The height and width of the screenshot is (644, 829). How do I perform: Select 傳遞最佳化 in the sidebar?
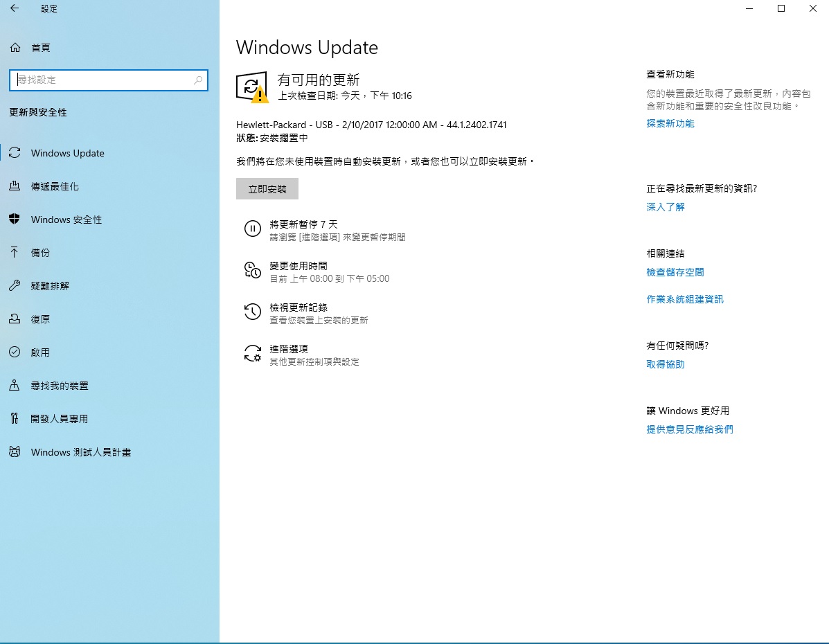point(55,186)
